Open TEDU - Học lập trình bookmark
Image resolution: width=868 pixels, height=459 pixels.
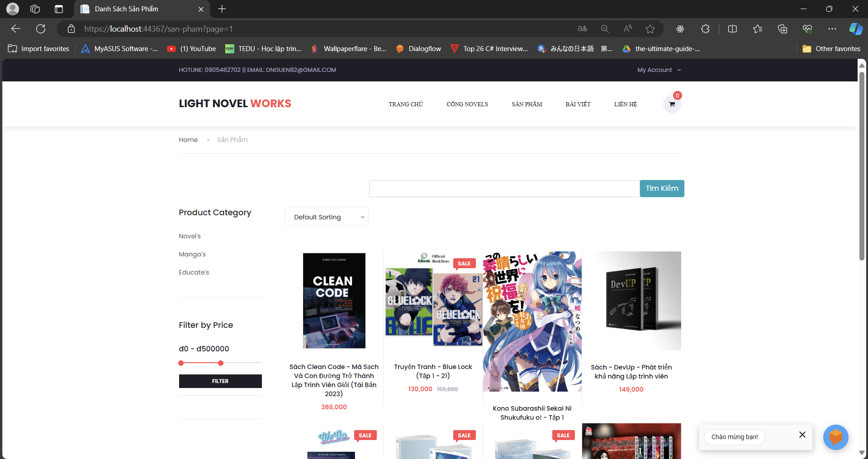pos(263,49)
